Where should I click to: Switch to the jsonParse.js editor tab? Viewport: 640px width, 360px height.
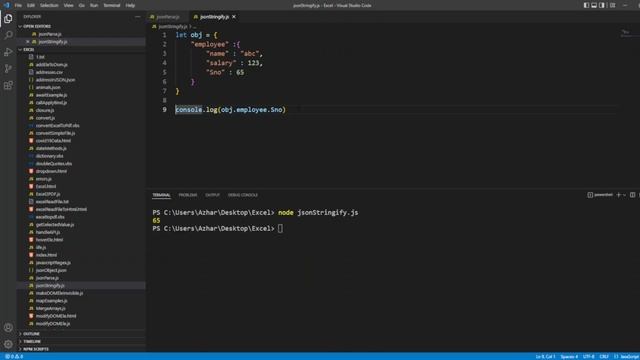click(168, 17)
